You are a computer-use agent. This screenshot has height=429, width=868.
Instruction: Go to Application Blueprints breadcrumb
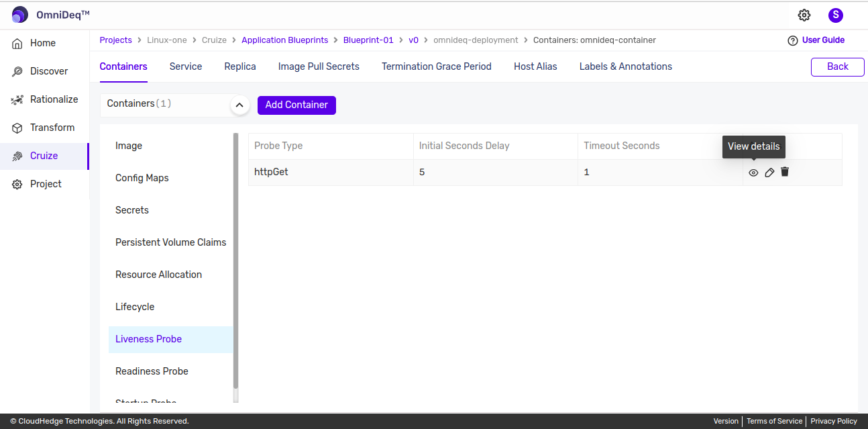pos(285,40)
